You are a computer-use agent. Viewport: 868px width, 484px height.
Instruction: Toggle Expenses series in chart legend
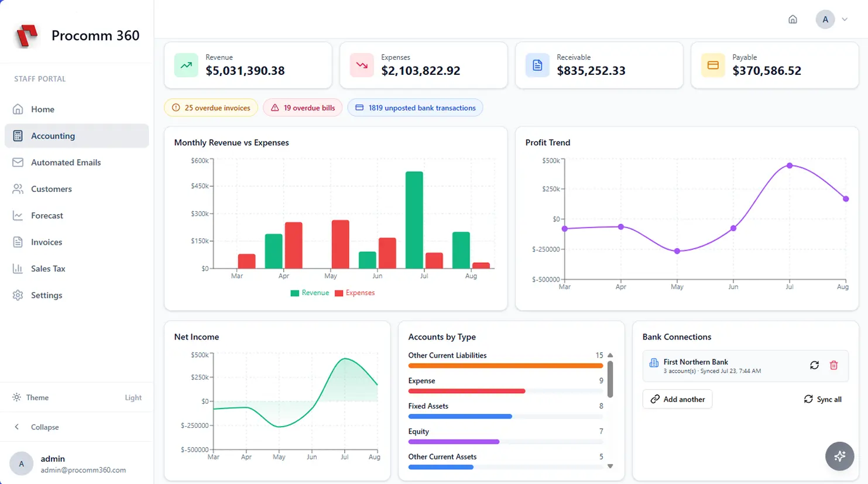click(x=355, y=293)
